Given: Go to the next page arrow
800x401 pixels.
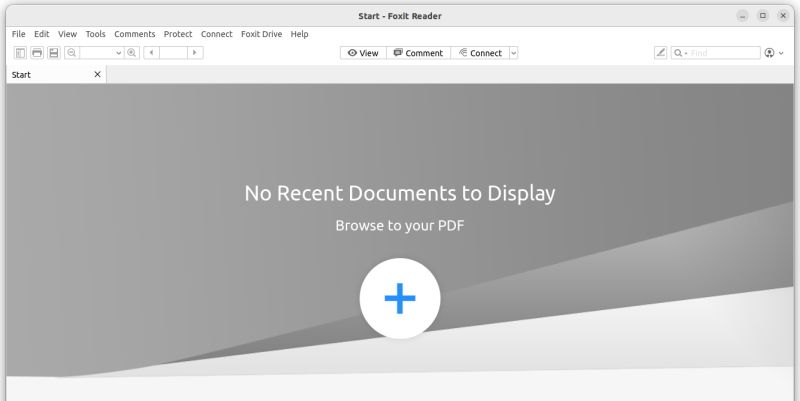Looking at the screenshot, I should 195,53.
